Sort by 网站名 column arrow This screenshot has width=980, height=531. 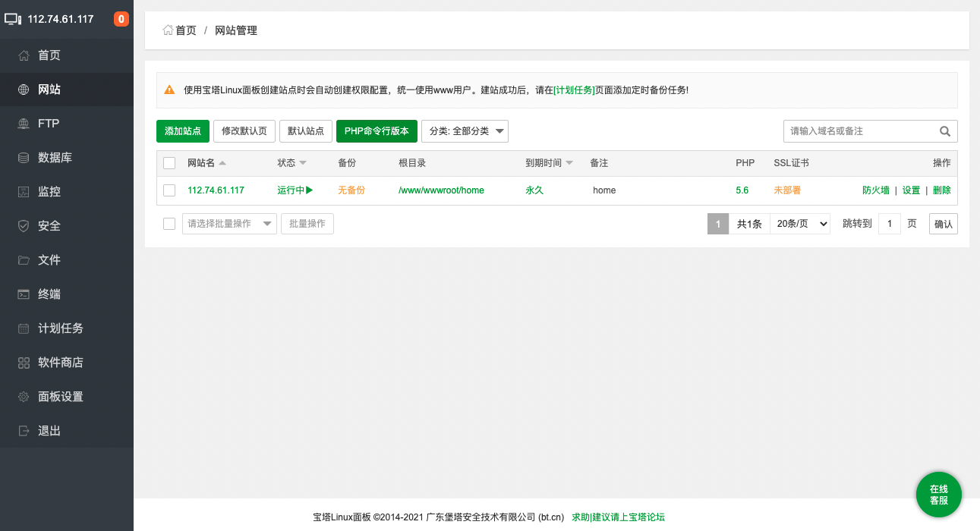[x=222, y=163]
